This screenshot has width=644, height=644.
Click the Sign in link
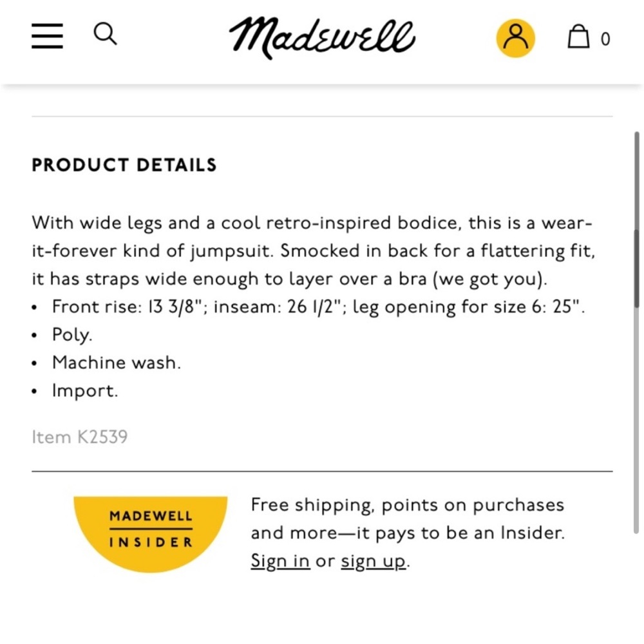pyautogui.click(x=280, y=561)
